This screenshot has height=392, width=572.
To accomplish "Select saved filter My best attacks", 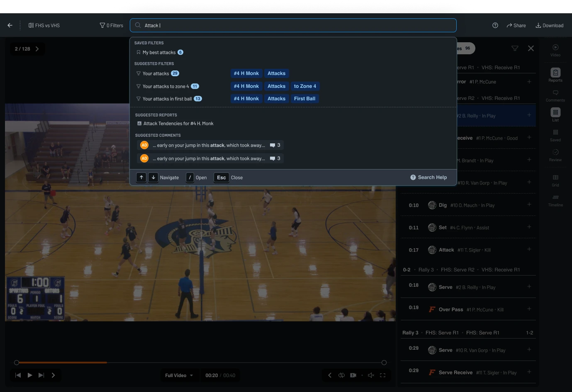I will pyautogui.click(x=160, y=52).
